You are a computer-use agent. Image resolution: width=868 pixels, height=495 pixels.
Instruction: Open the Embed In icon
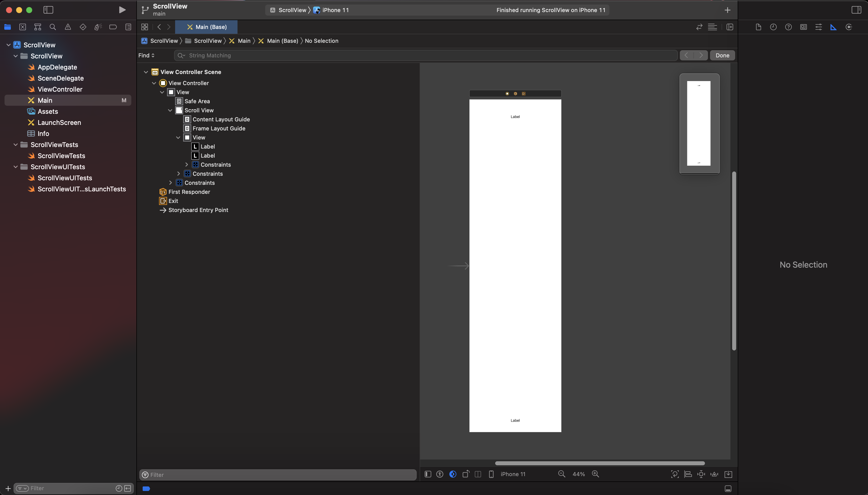coord(728,474)
